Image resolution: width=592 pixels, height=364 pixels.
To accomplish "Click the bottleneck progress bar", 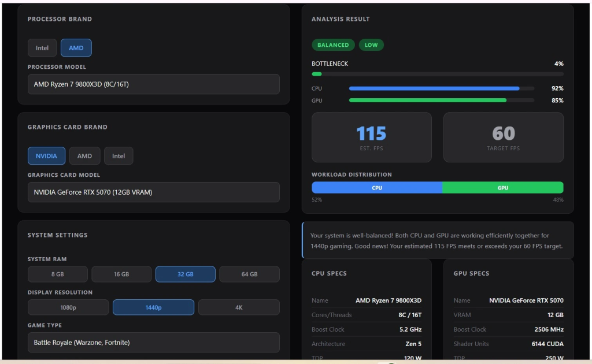I will (x=438, y=74).
